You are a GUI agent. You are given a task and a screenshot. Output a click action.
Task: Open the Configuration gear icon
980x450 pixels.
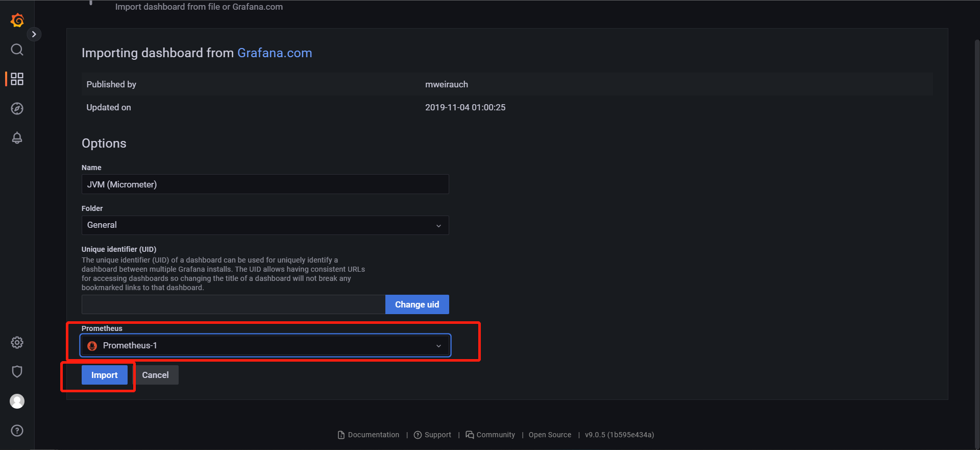coord(17,342)
